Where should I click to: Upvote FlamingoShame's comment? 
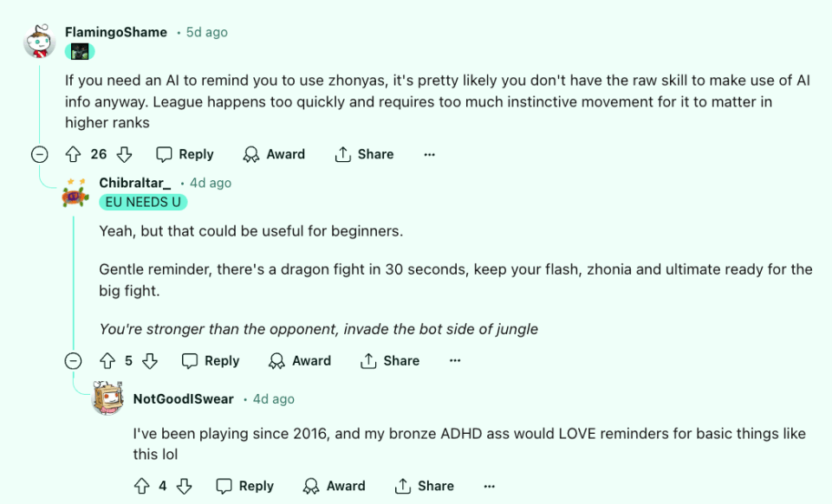(x=74, y=154)
